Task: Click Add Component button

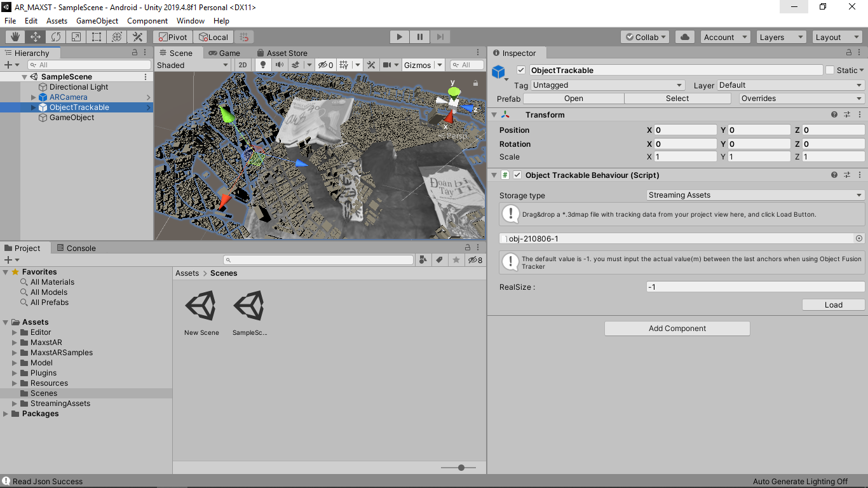Action: click(x=677, y=329)
